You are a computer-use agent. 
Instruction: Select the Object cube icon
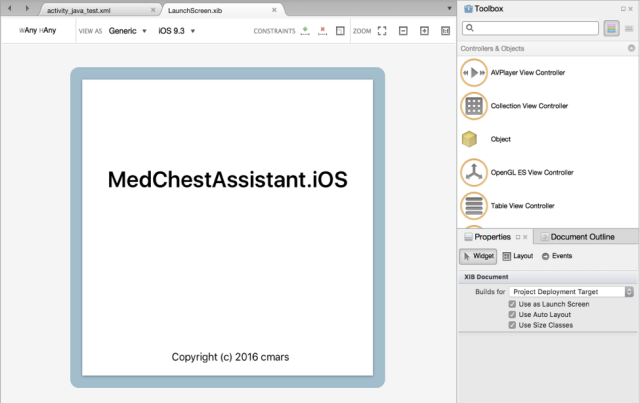pyautogui.click(x=469, y=139)
